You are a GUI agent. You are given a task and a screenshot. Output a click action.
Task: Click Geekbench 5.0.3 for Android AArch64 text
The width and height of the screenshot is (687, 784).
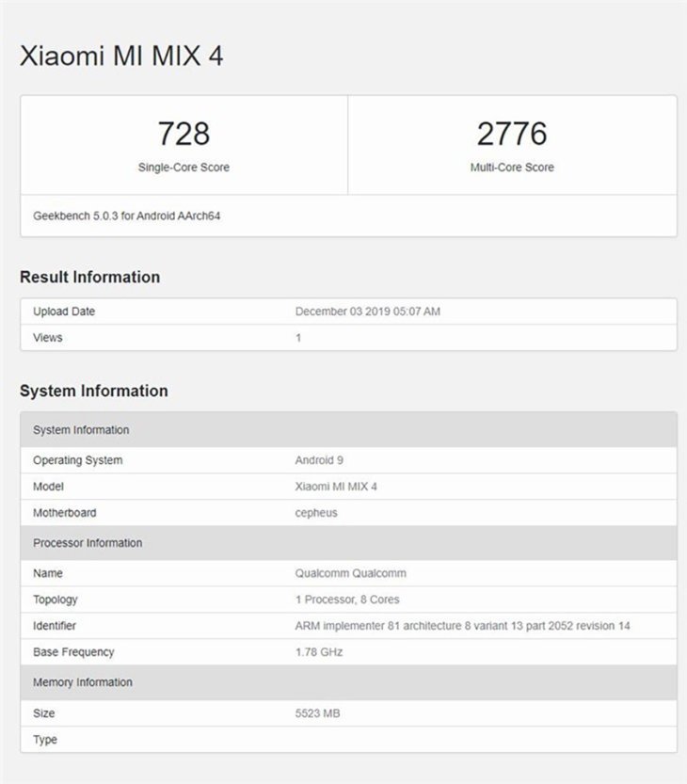point(126,216)
